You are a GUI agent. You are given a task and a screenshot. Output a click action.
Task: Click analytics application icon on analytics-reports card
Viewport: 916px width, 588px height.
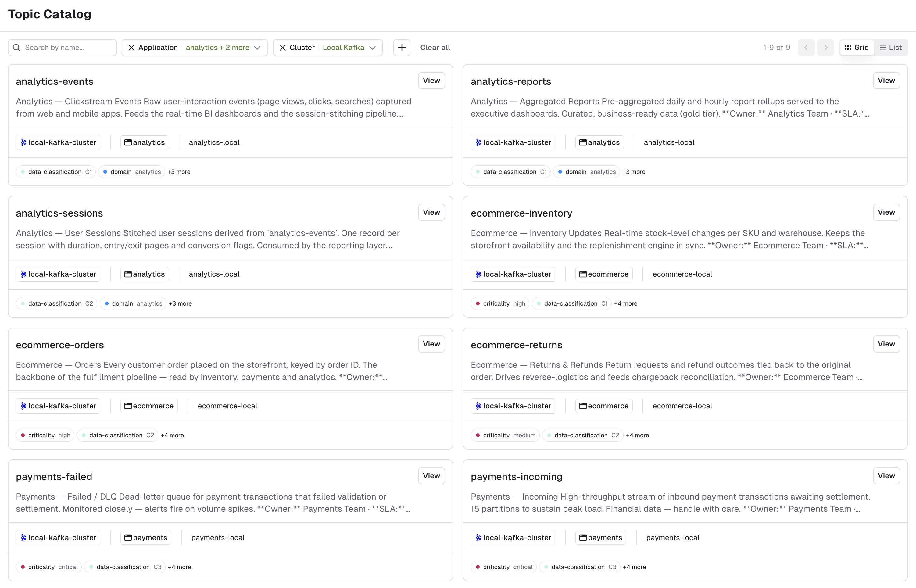583,142
